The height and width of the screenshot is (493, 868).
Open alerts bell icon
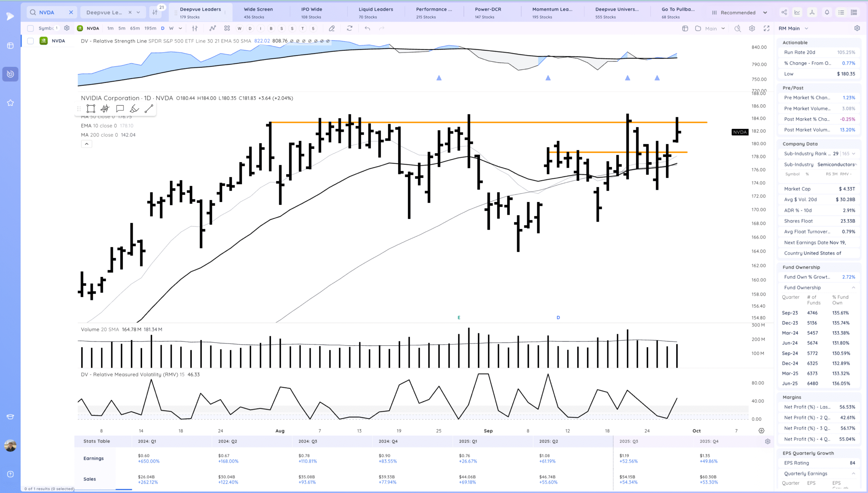coord(827,12)
